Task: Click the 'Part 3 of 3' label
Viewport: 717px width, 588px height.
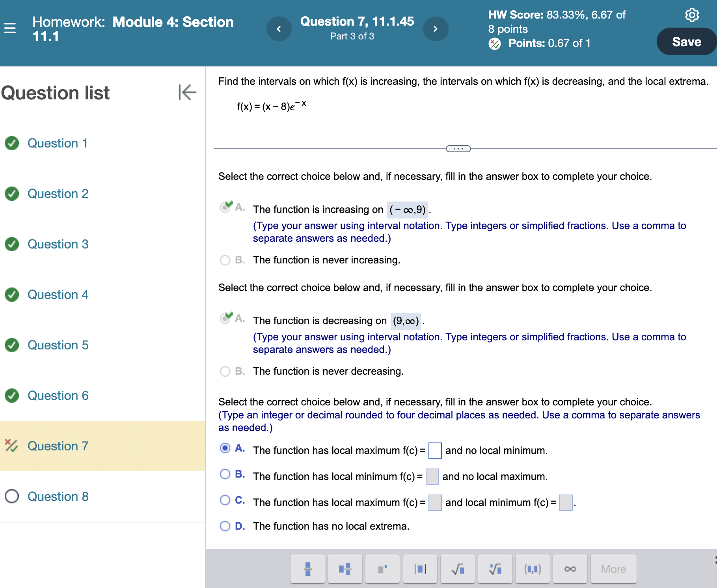Action: [x=352, y=36]
